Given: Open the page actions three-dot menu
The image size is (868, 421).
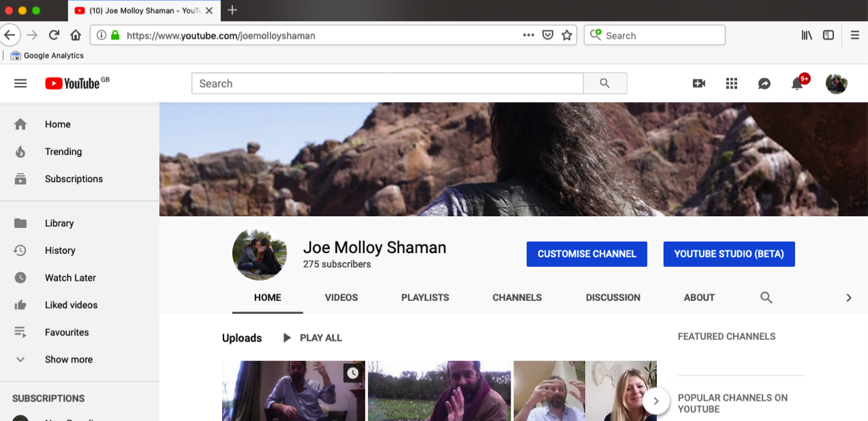Looking at the screenshot, I should click(529, 35).
